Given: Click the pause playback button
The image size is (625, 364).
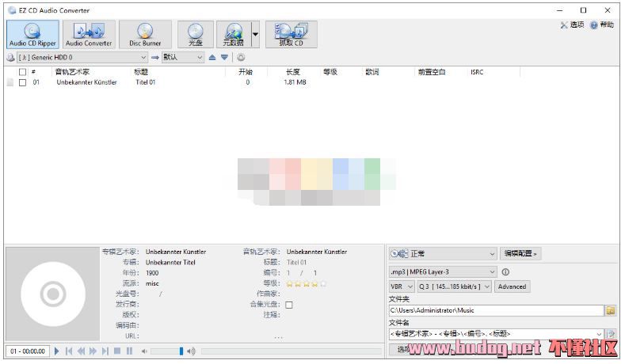Looking at the screenshot, I should pos(130,351).
